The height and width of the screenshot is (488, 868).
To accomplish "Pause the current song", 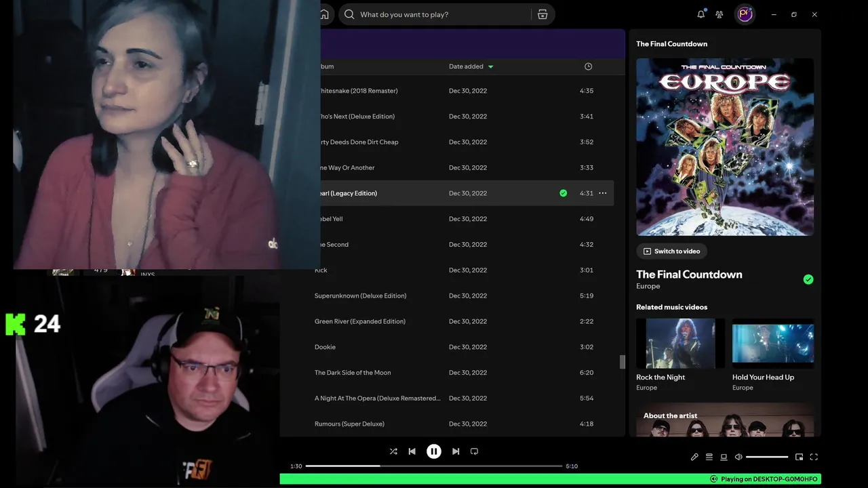I will pos(434,451).
